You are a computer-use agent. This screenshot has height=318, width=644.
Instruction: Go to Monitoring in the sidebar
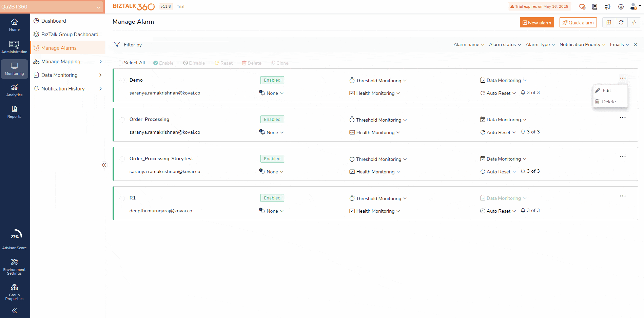tap(14, 69)
